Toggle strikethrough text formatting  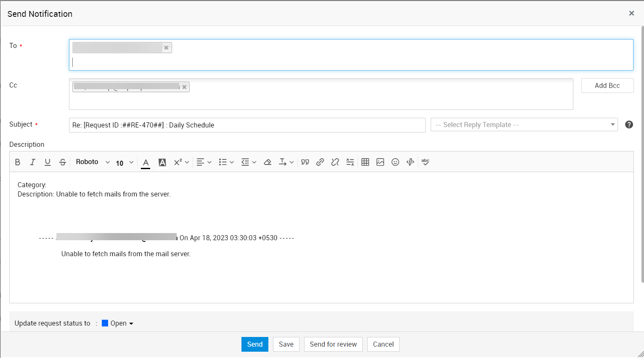(63, 162)
